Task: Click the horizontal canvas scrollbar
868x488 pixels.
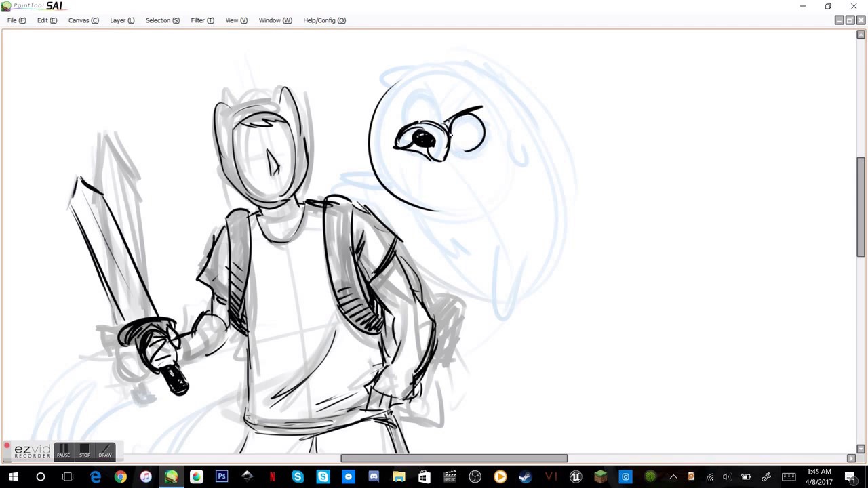Action: click(453, 458)
